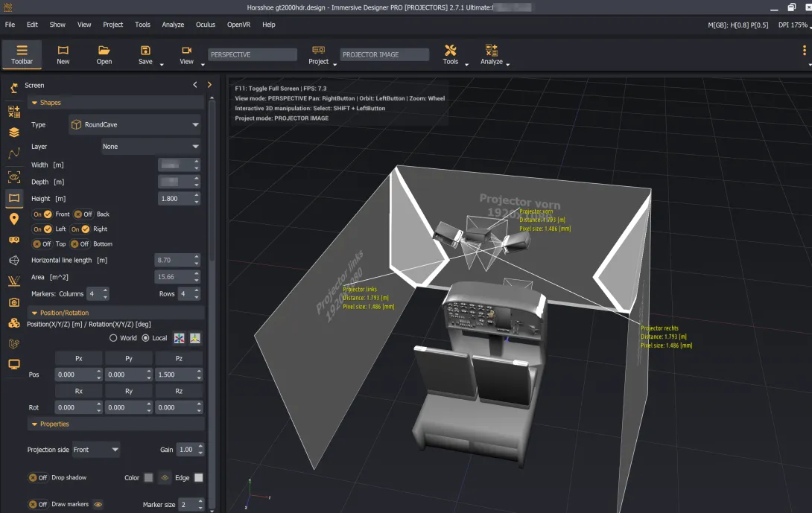Click the Color swatch in Properties
812x513 pixels.
coord(149,478)
